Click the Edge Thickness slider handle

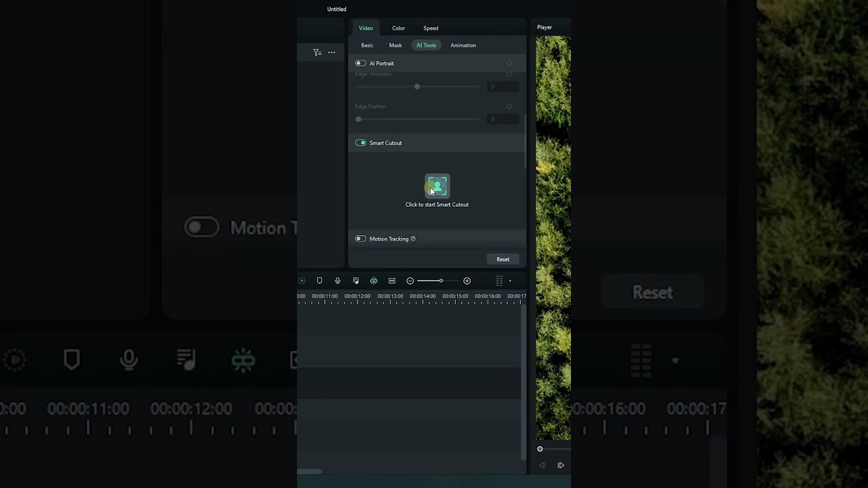(417, 87)
